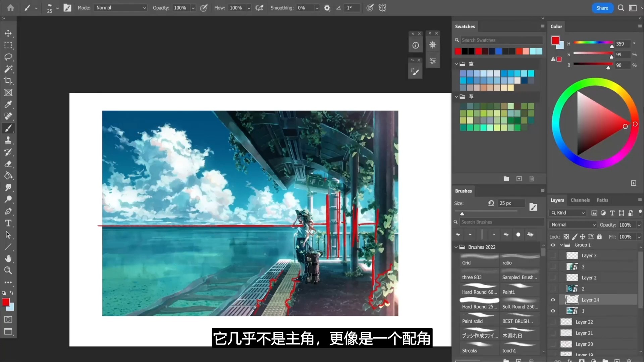This screenshot has height=362, width=644.
Task: Select the Clone Stamp tool
Action: coord(8,140)
